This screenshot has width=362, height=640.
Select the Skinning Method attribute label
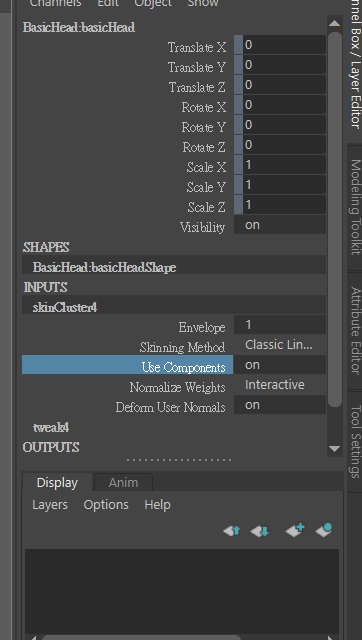coord(182,347)
